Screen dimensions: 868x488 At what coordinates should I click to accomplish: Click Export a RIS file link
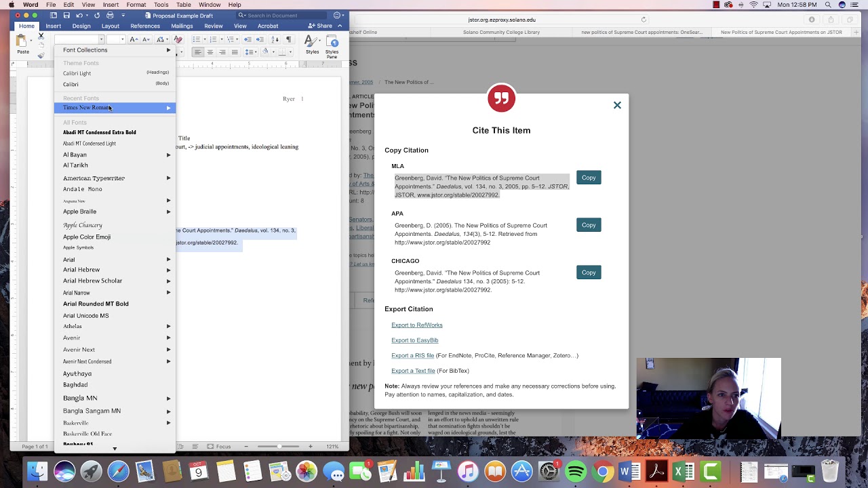click(413, 356)
